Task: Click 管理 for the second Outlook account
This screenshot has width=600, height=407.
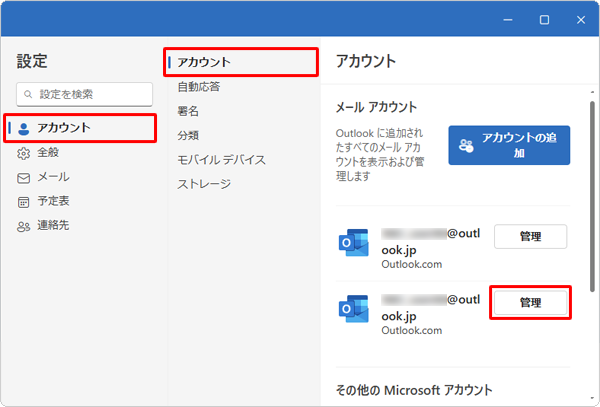Action: [x=530, y=303]
